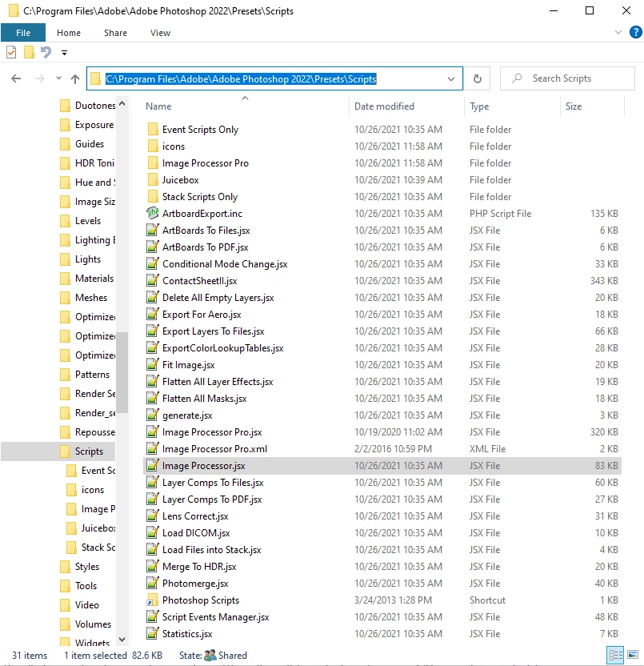Select Flatten All Layer Effects.jsx name
This screenshot has width=644, height=666.
(218, 382)
